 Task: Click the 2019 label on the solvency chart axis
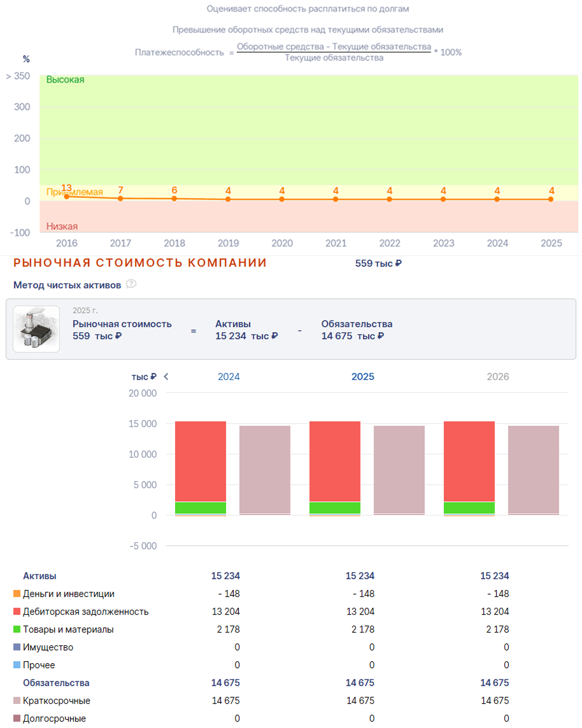228,243
